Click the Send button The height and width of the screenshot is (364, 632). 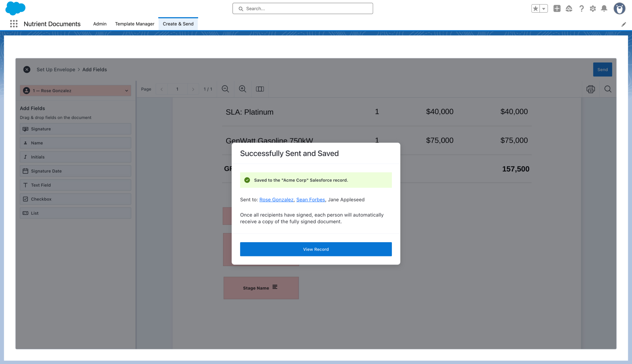[x=602, y=69]
